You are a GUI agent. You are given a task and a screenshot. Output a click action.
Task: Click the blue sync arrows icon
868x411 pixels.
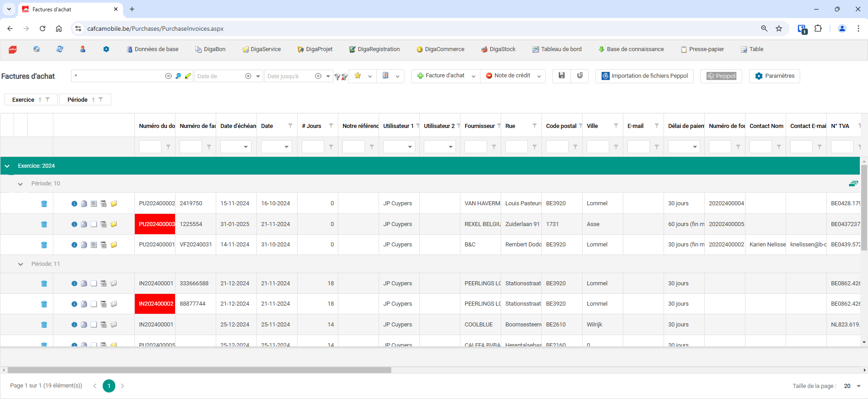[60, 49]
